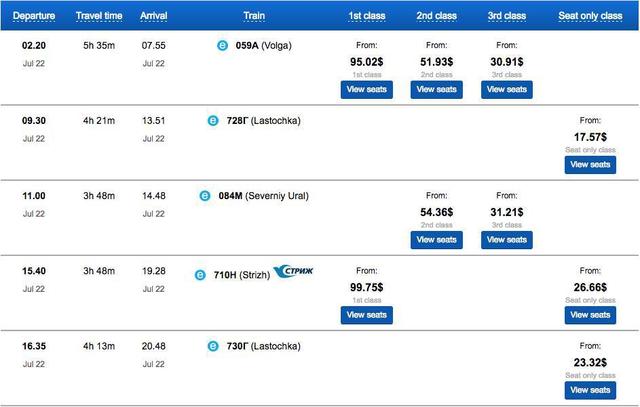View 3rd class seats for 31.21$
Viewport: 640px width, 407px height.
pos(506,240)
